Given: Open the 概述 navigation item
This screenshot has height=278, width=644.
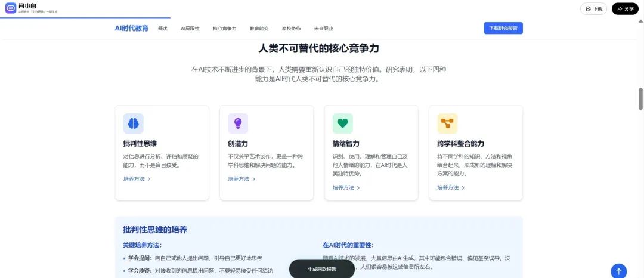Looking at the screenshot, I should tap(163, 29).
